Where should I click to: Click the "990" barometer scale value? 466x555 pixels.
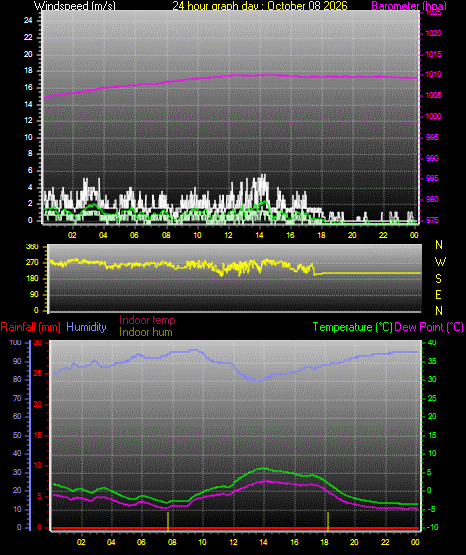tap(432, 158)
